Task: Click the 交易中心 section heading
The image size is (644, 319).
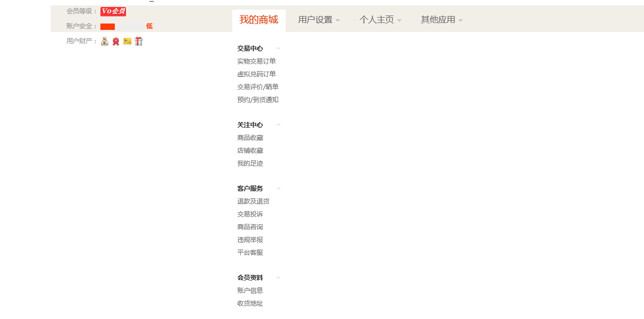Action: [250, 49]
